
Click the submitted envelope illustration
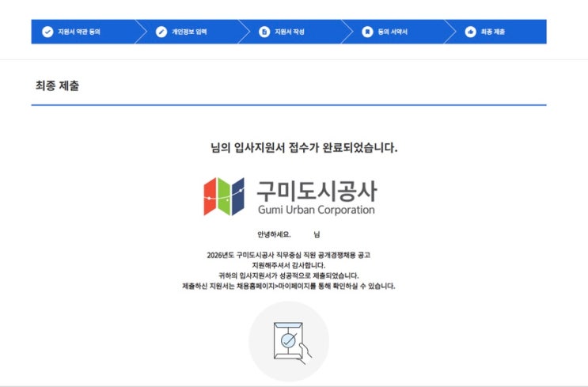coord(289,341)
